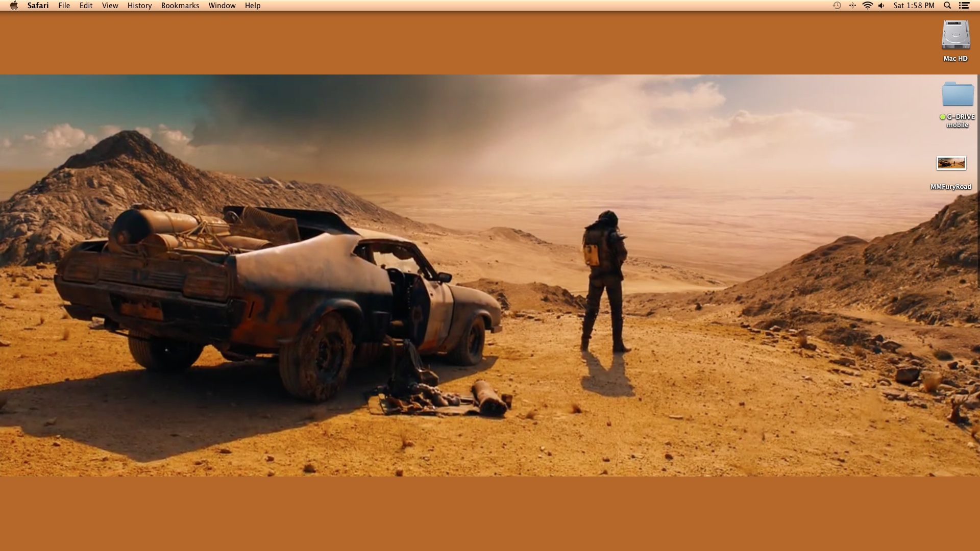980x551 pixels.
Task: Open the History menu
Action: coord(139,6)
